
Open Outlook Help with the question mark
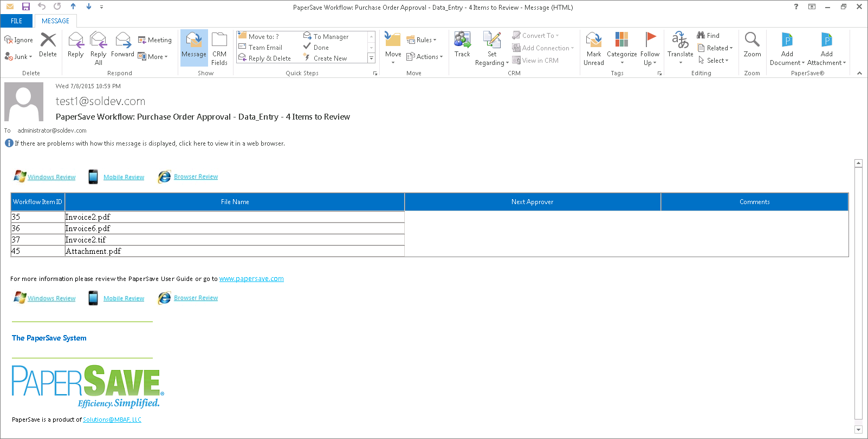click(796, 6)
